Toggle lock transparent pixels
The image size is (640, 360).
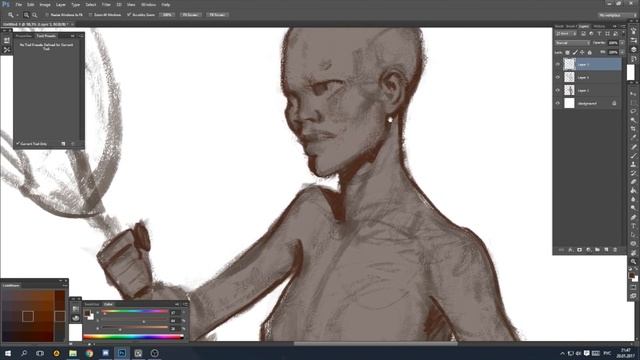(x=567, y=52)
